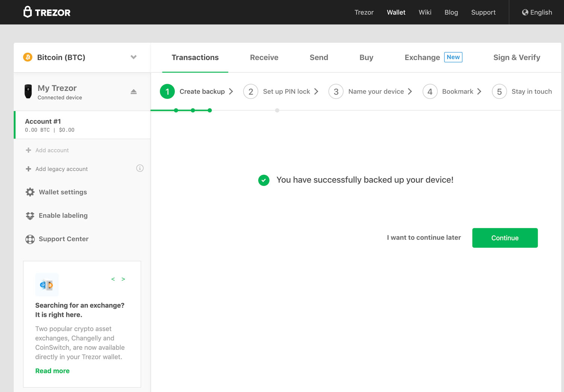Click the Name your device step label
This screenshot has width=564, height=392.
pos(376,91)
